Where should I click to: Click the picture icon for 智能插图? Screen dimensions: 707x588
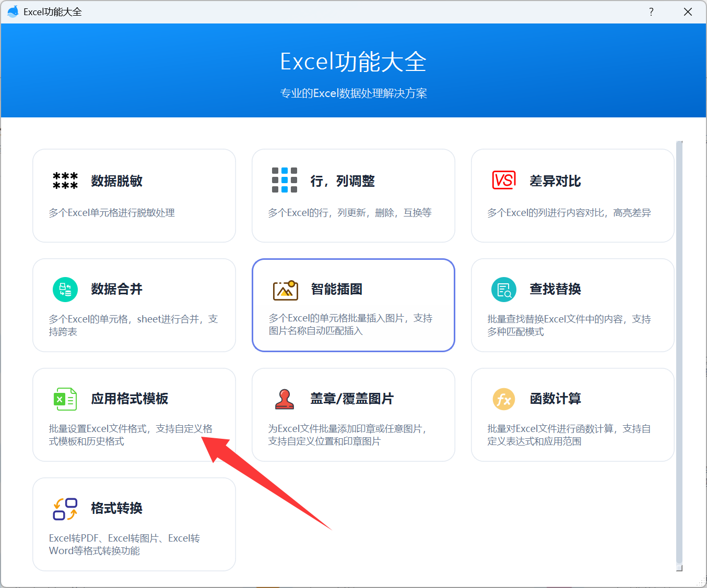[x=286, y=290]
